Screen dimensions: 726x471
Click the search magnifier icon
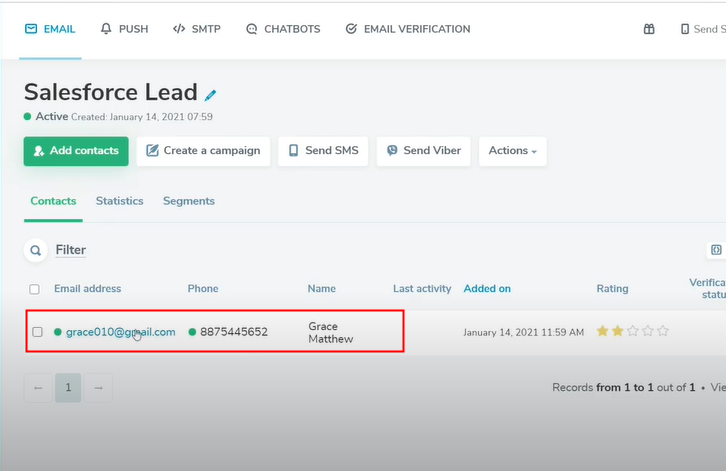(x=36, y=251)
